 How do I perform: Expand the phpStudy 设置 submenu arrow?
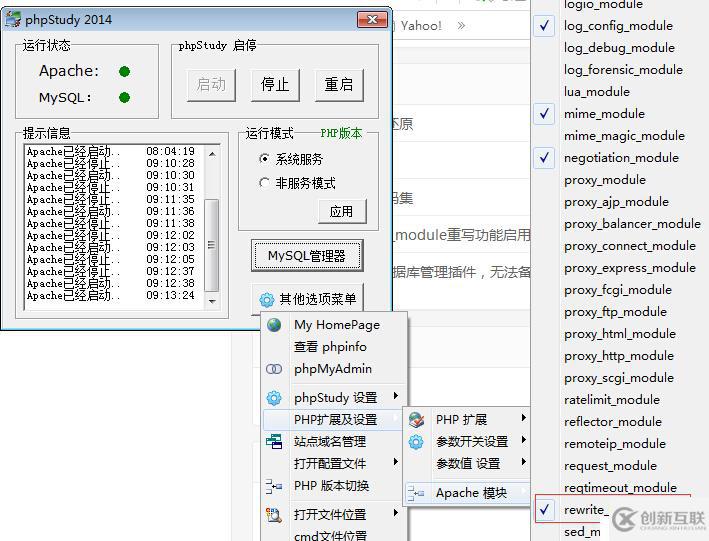[x=396, y=395]
